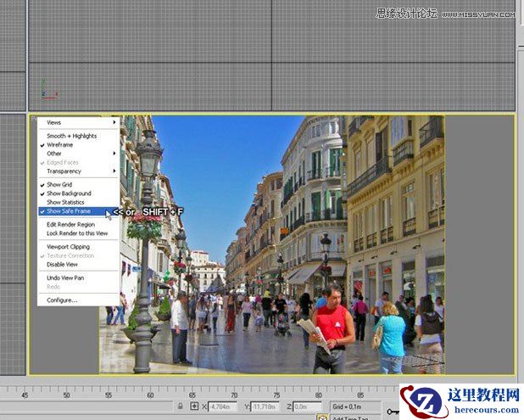The width and height of the screenshot is (524, 420).
Task: Toggle the highlighted Show Safe Frame option
Action: coord(79,211)
